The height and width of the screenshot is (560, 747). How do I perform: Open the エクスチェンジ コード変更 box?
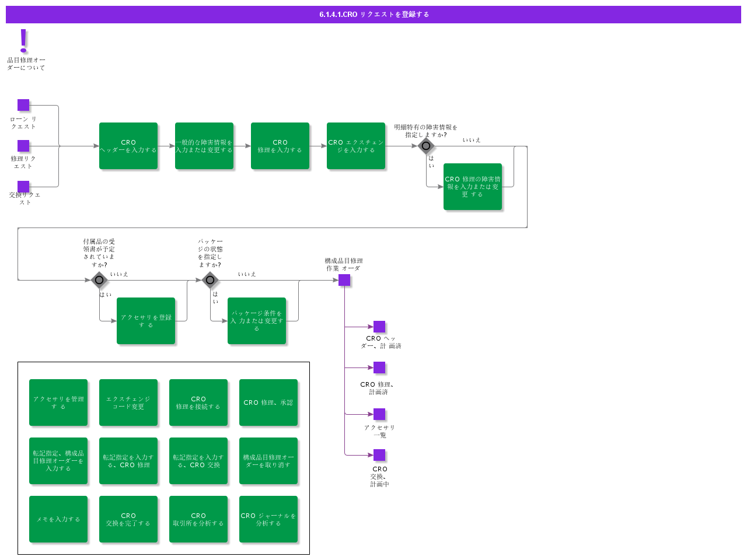pos(128,402)
